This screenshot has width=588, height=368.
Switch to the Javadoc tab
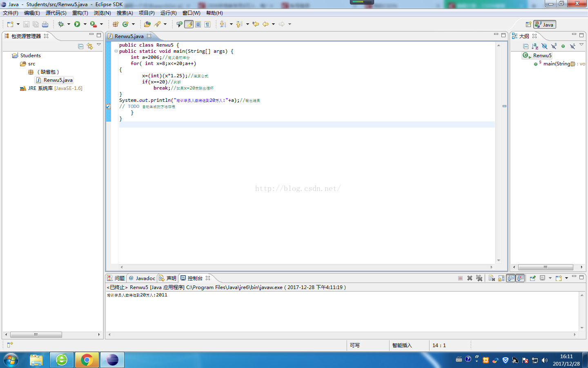142,278
